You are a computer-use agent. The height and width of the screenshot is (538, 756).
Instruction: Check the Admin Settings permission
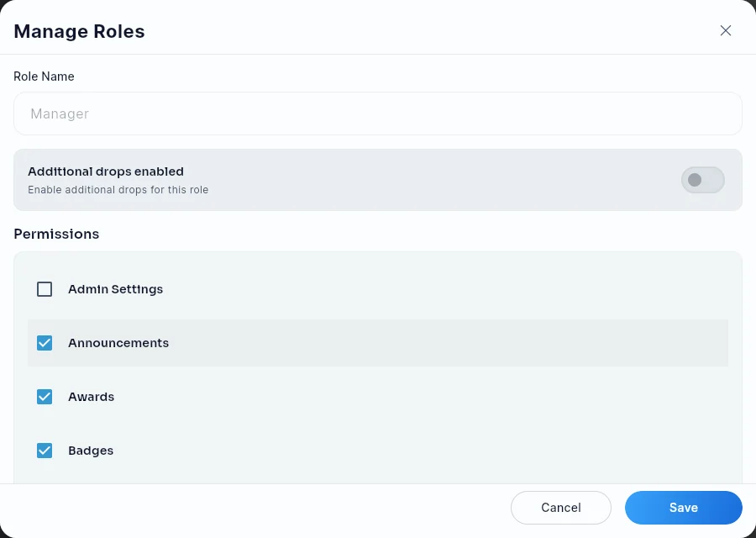(45, 289)
